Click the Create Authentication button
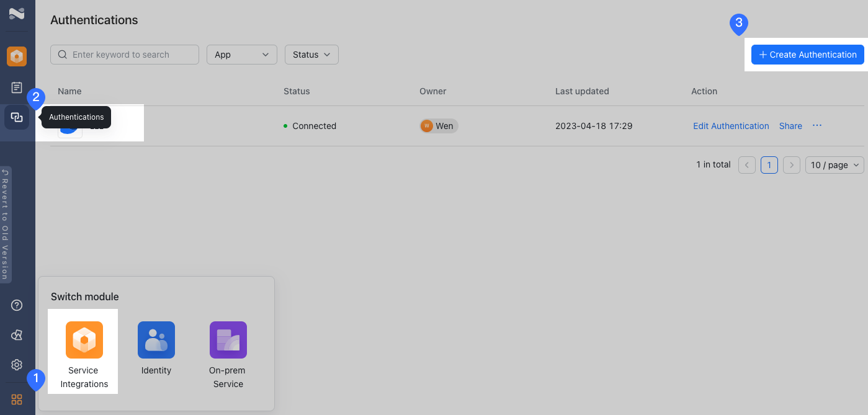The width and height of the screenshot is (868, 415). pyautogui.click(x=807, y=55)
